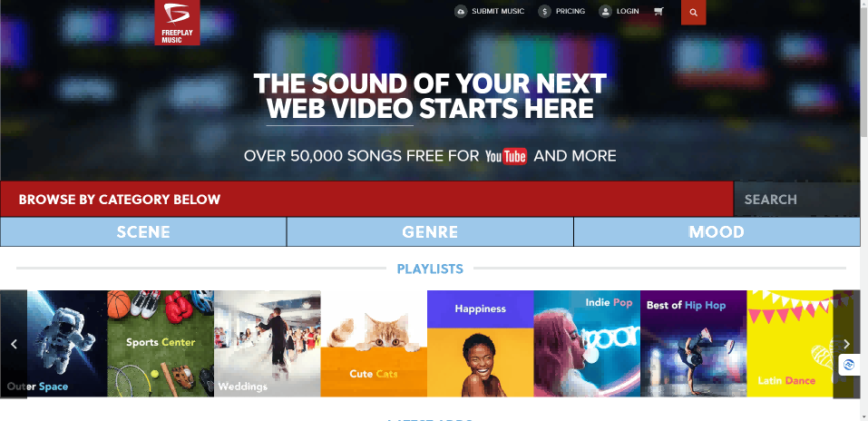The image size is (868, 421).
Task: Open the Best of Hip Hop playlist
Action: [694, 344]
